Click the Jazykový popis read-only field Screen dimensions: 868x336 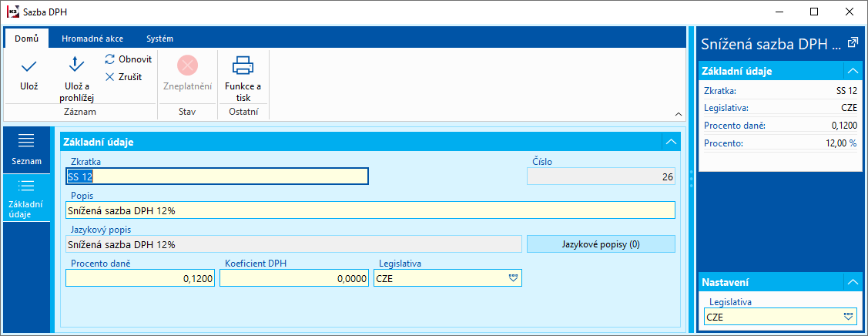tap(293, 244)
